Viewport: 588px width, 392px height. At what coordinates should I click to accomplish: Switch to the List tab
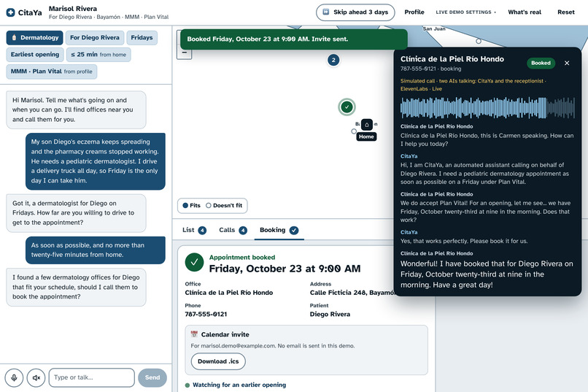pyautogui.click(x=194, y=230)
